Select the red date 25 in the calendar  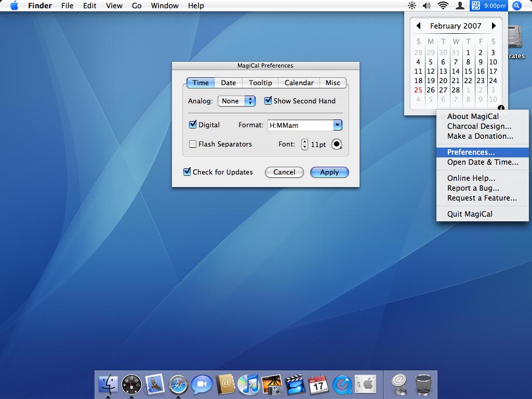(x=418, y=90)
